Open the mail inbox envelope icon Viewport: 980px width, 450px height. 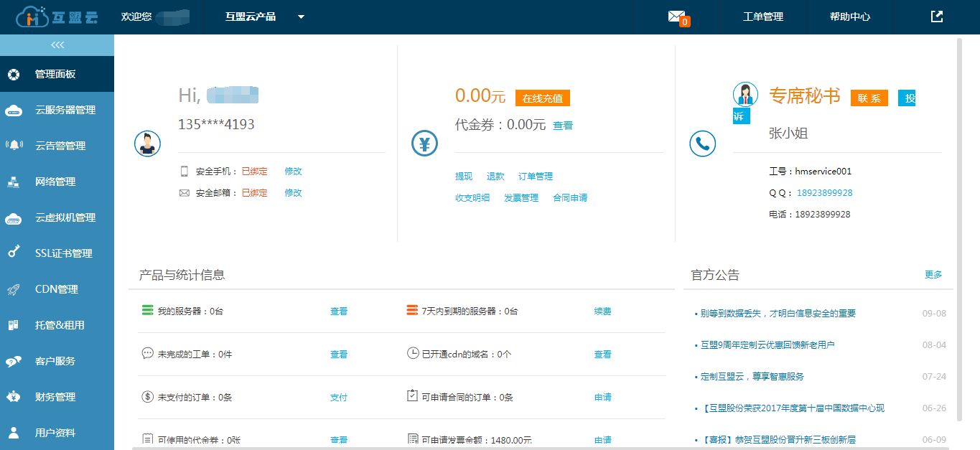click(676, 17)
